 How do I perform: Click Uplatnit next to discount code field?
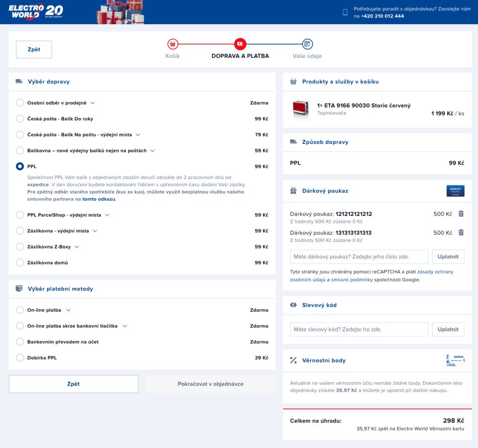click(448, 329)
